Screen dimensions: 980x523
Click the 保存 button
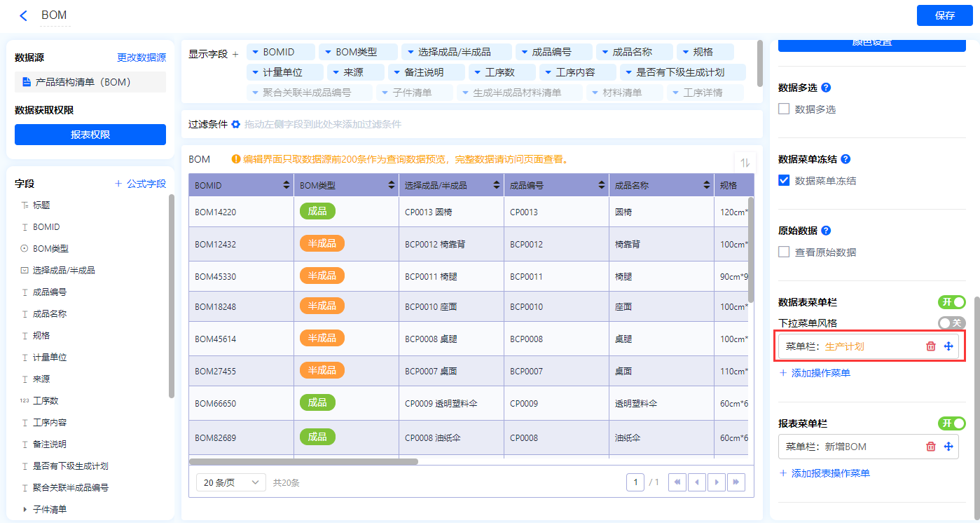point(944,15)
